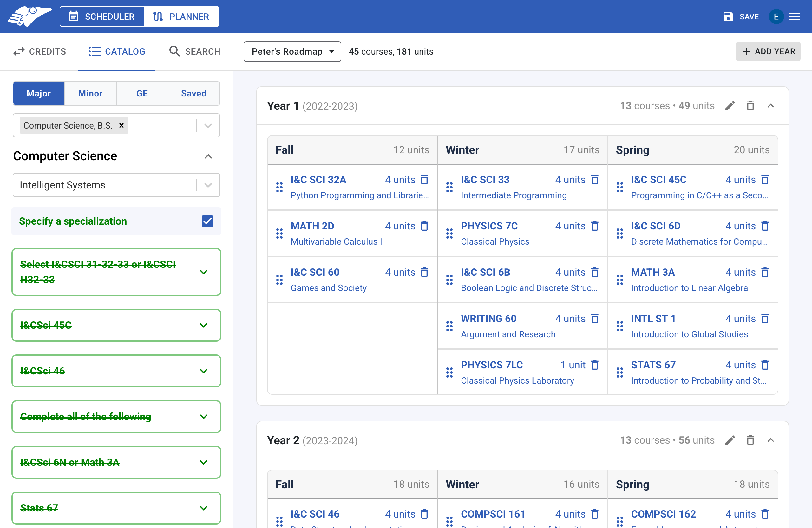
Task: Open the Search tab
Action: 194,51
